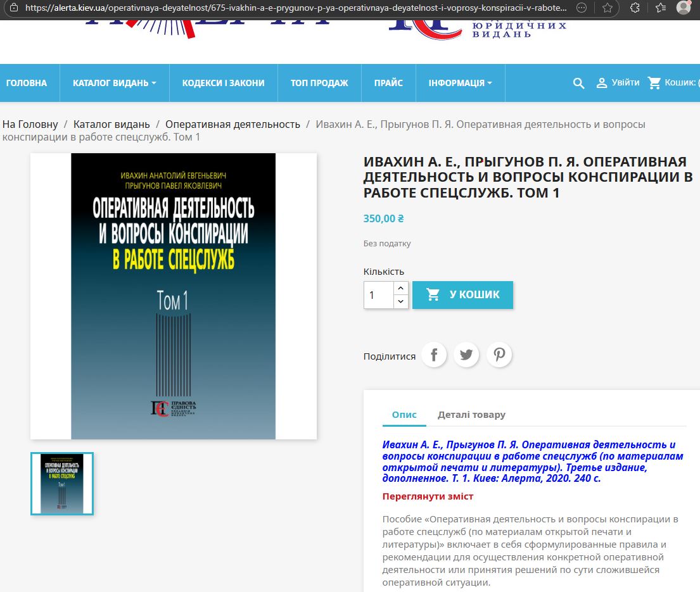Click the search magnifier icon
Image resolution: width=700 pixels, height=592 pixels.
[x=578, y=83]
